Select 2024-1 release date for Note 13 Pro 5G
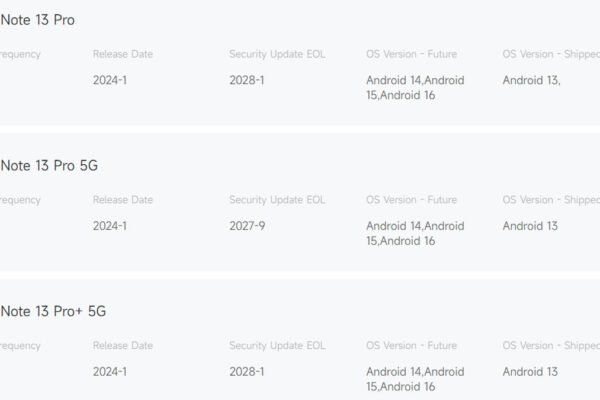The height and width of the screenshot is (400, 600). 110,226
